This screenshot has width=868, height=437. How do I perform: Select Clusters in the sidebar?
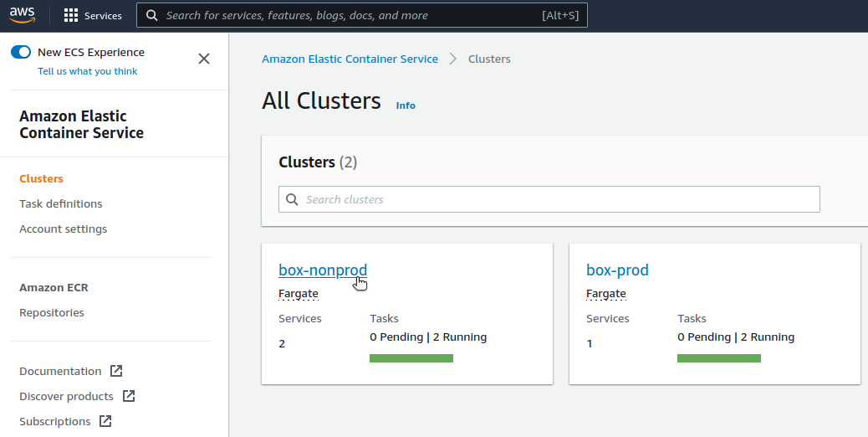pyautogui.click(x=41, y=178)
